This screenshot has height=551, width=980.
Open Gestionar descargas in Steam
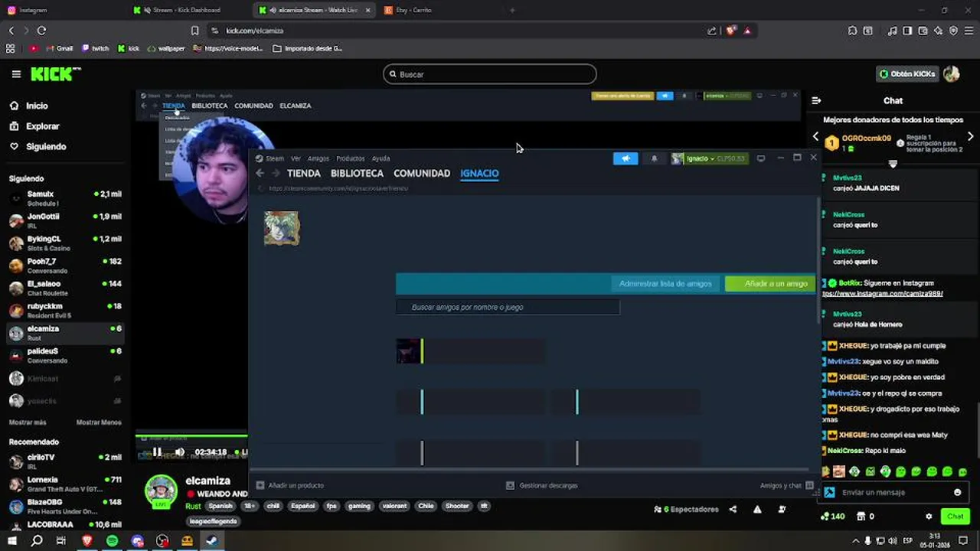(542, 485)
